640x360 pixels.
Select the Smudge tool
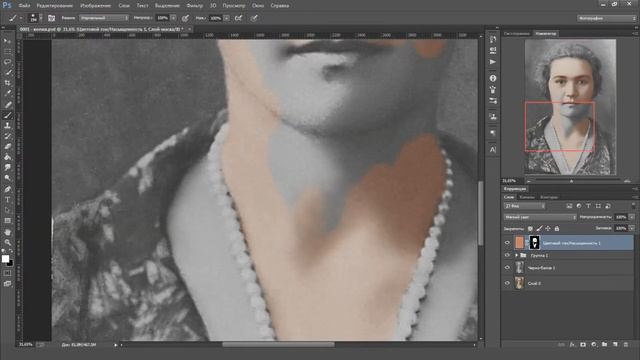[x=7, y=168]
